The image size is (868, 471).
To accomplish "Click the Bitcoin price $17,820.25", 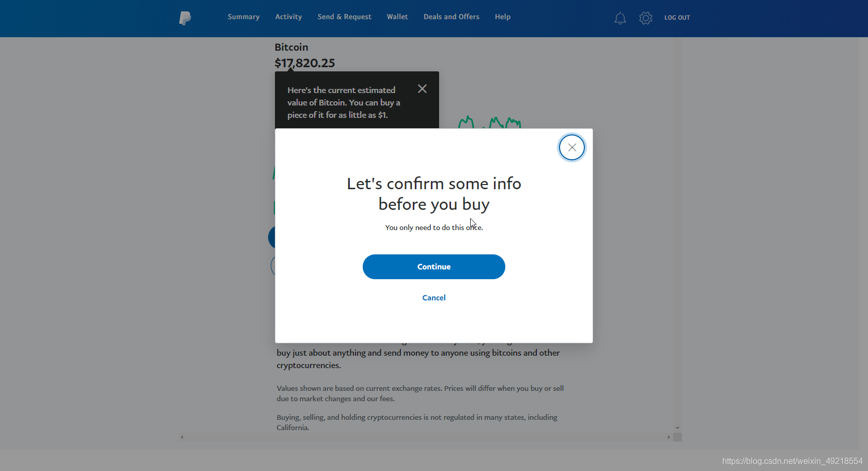I will [305, 63].
